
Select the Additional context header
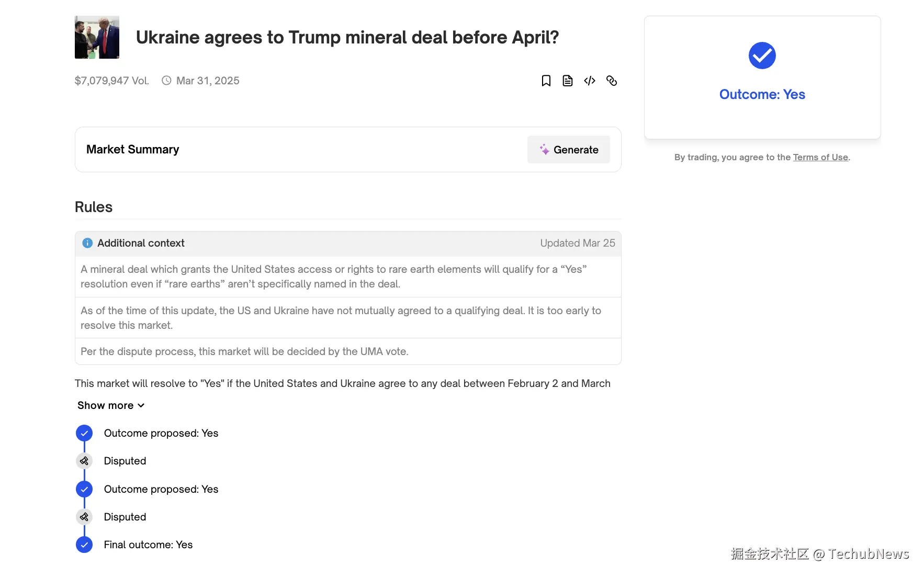point(141,243)
